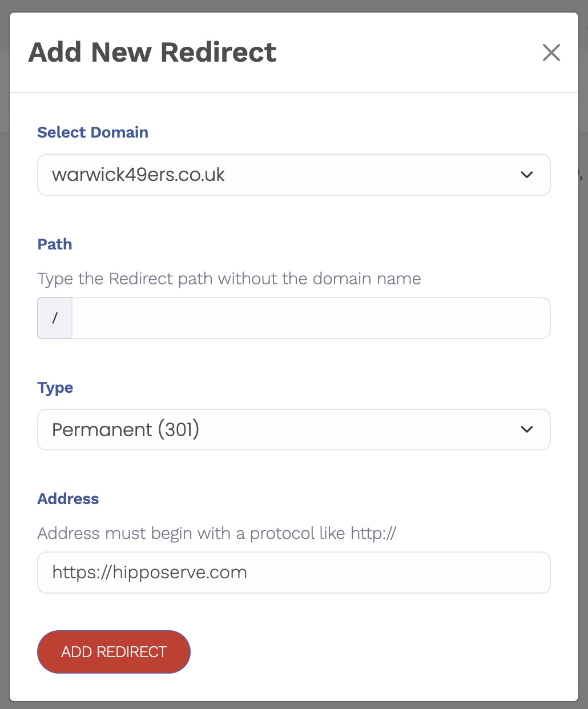Viewport: 588px width, 709px height.
Task: Click the Permanent (301) selected value
Action: pyautogui.click(x=126, y=429)
